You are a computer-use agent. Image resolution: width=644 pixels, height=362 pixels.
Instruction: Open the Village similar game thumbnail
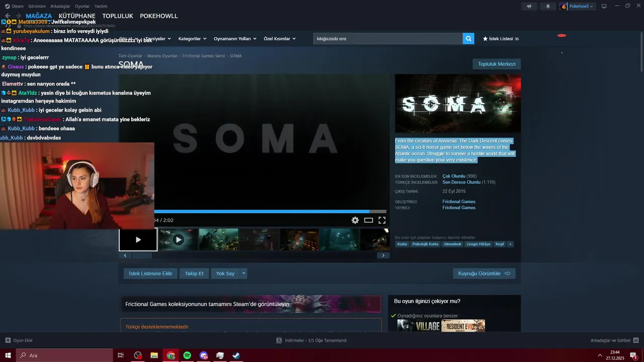[419, 326]
